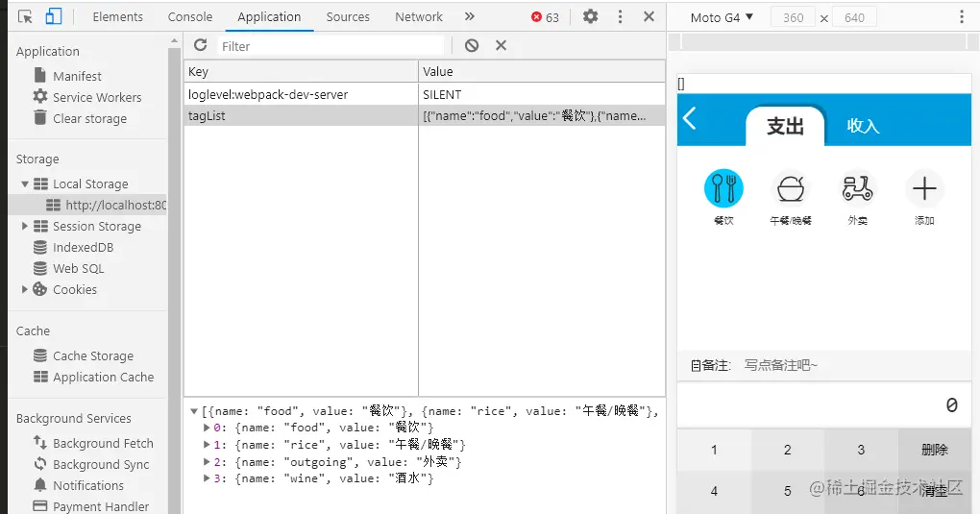Sort by the Value column header
980x514 pixels.
(x=541, y=71)
